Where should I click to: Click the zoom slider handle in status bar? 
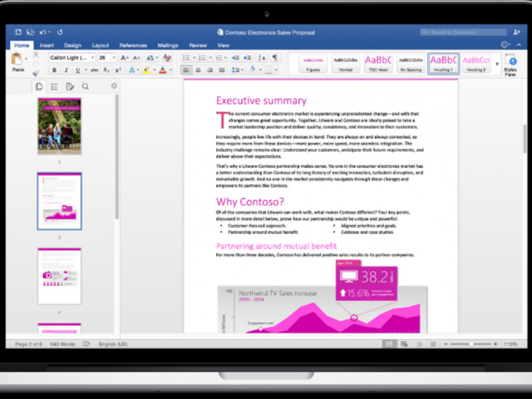click(x=471, y=344)
